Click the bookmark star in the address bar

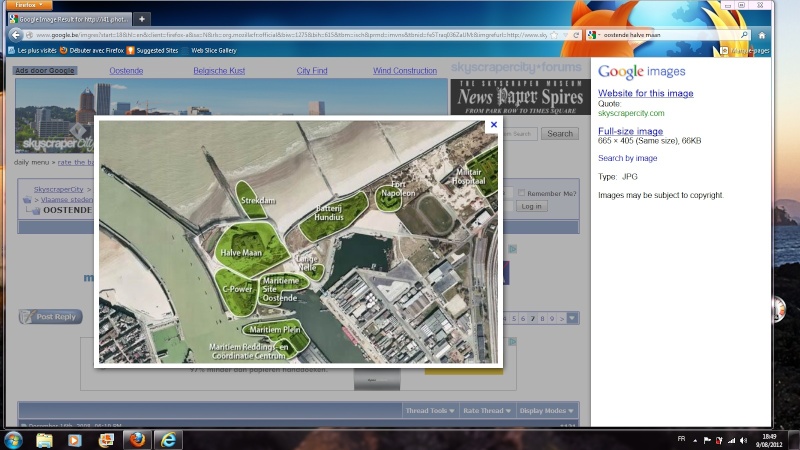click(554, 35)
